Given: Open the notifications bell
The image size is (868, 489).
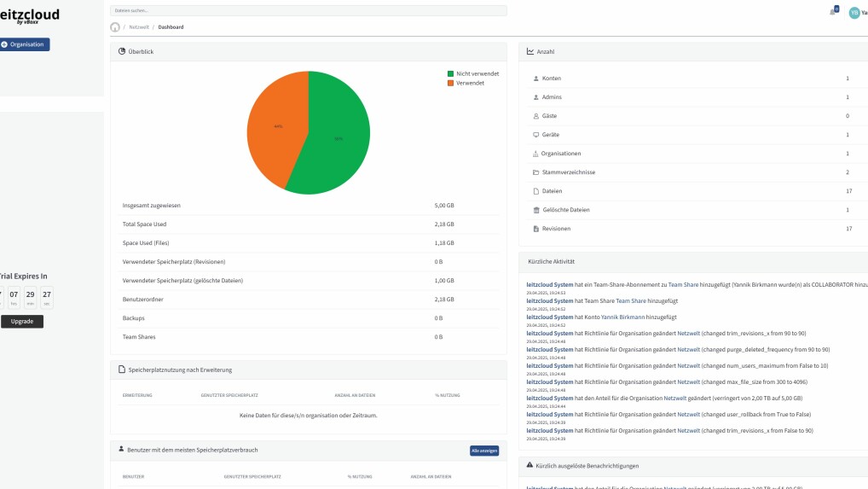Looking at the screenshot, I should (832, 12).
